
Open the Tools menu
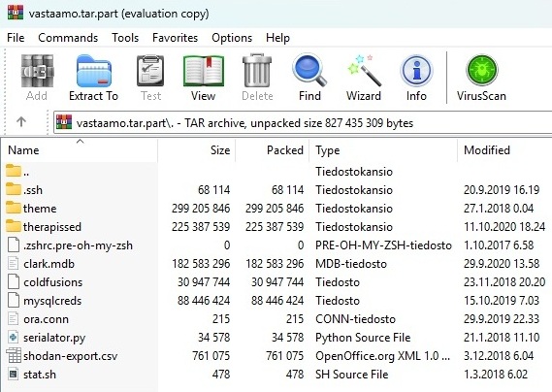(125, 38)
